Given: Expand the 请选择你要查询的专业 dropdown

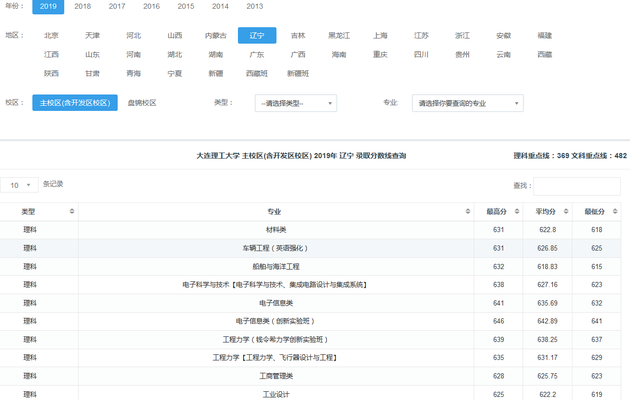Looking at the screenshot, I should (468, 103).
